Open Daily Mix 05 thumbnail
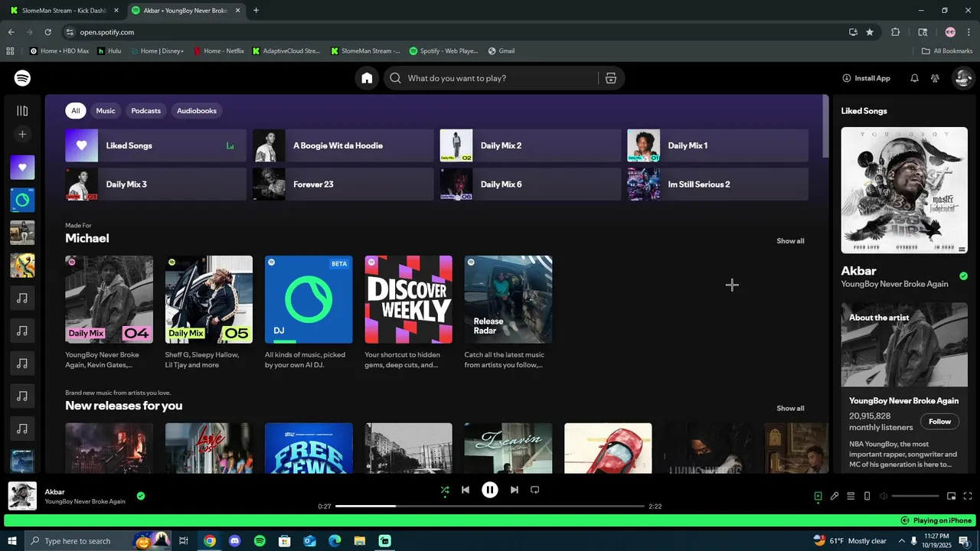Screen dimensions: 980x551 (209, 299)
